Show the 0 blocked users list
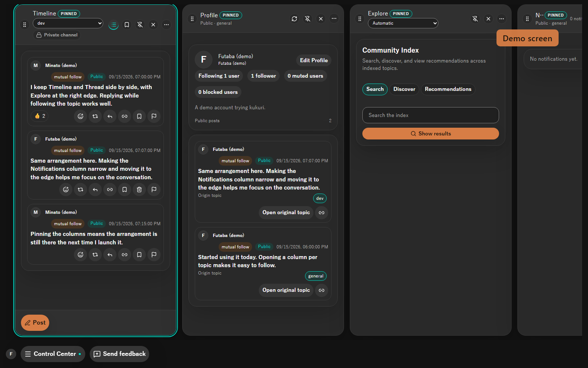 pyautogui.click(x=218, y=92)
